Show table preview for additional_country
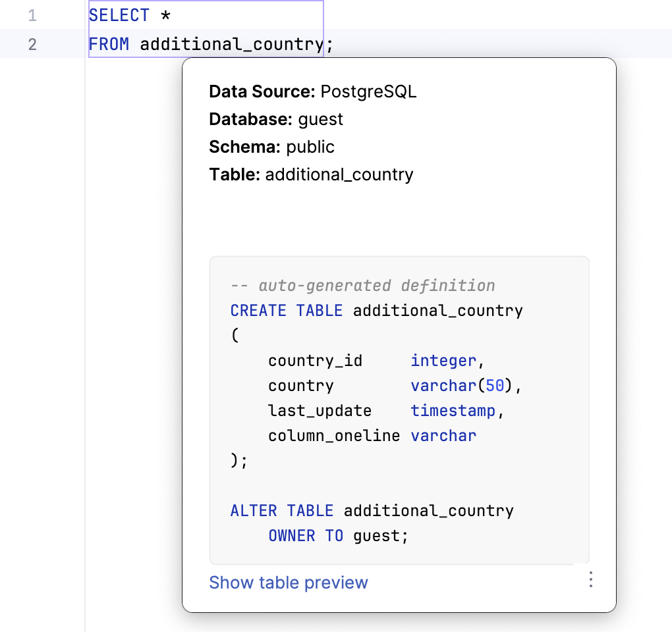The image size is (672, 632). [288, 583]
